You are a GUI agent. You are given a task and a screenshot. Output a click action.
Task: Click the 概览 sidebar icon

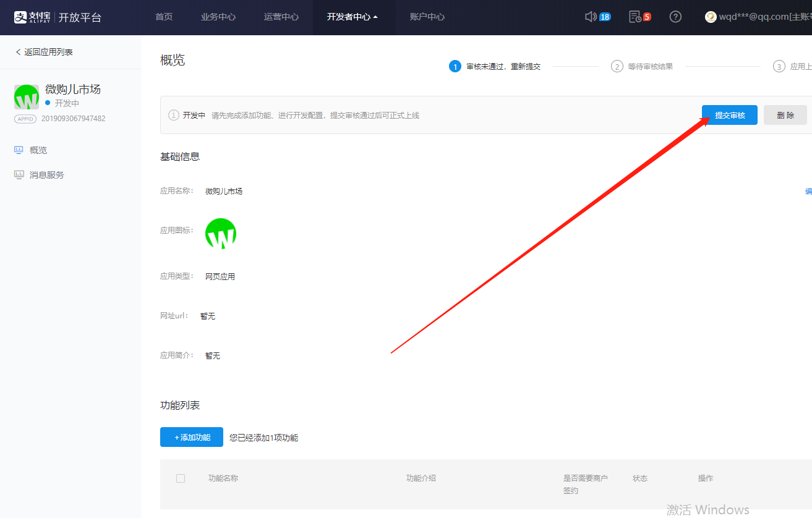pos(19,150)
